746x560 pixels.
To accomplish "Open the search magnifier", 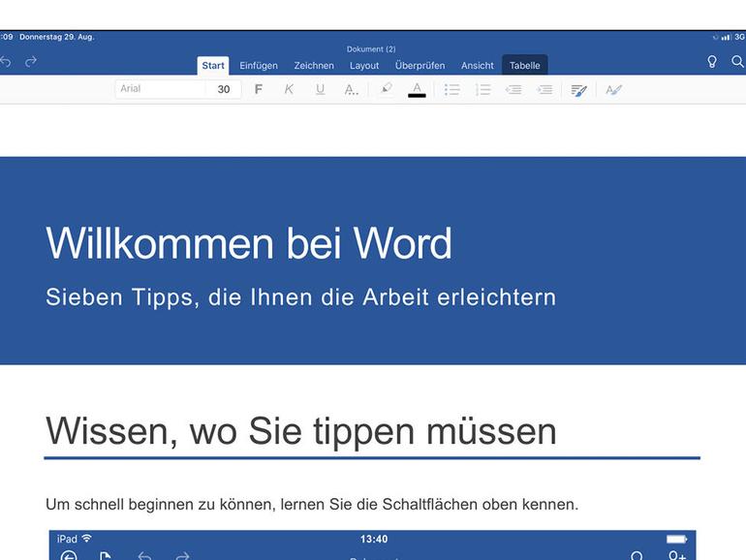I will coord(737,61).
